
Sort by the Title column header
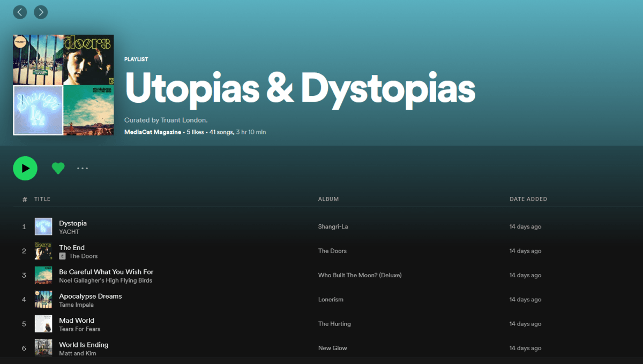pos(42,199)
